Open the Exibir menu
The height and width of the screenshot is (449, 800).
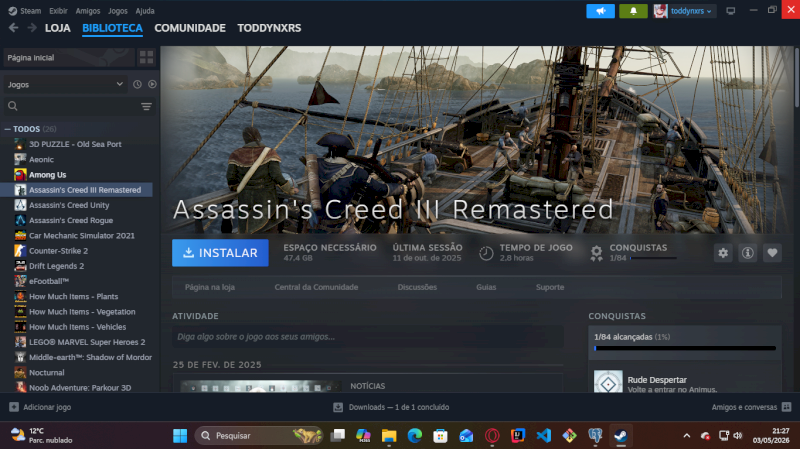pyautogui.click(x=58, y=11)
